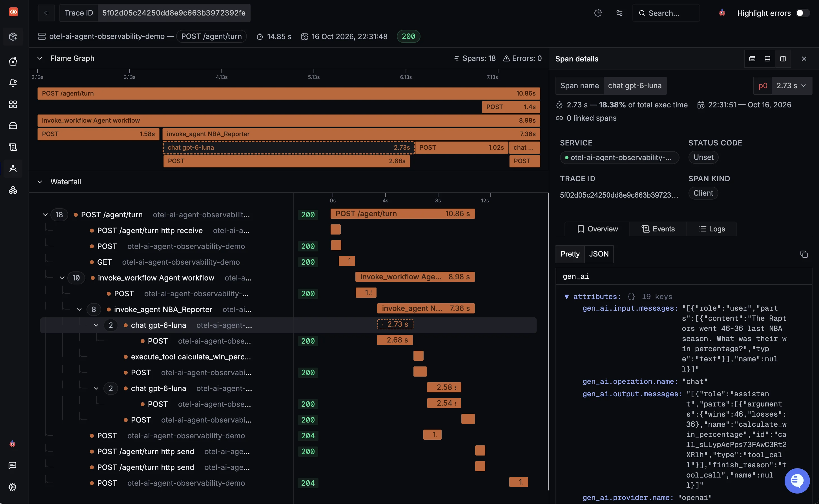Open the alerts bell sidebar icon

13,83
